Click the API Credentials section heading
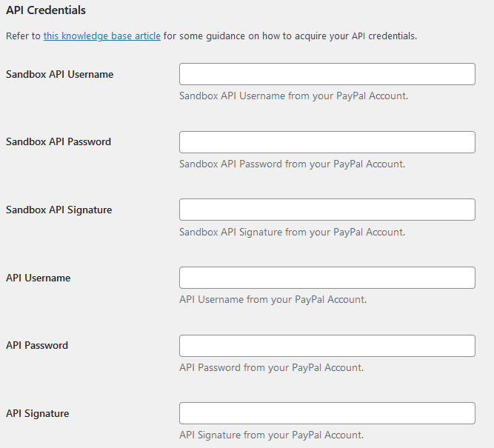Viewport: 494px width, 448px height. 46,10
